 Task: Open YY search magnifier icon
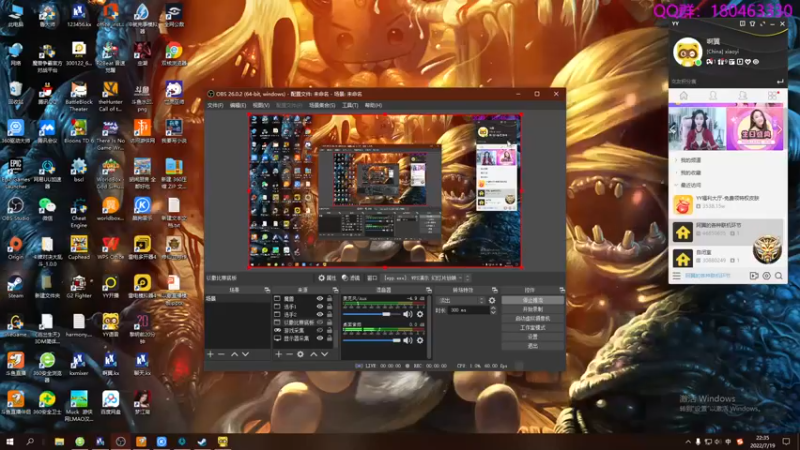[x=779, y=276]
